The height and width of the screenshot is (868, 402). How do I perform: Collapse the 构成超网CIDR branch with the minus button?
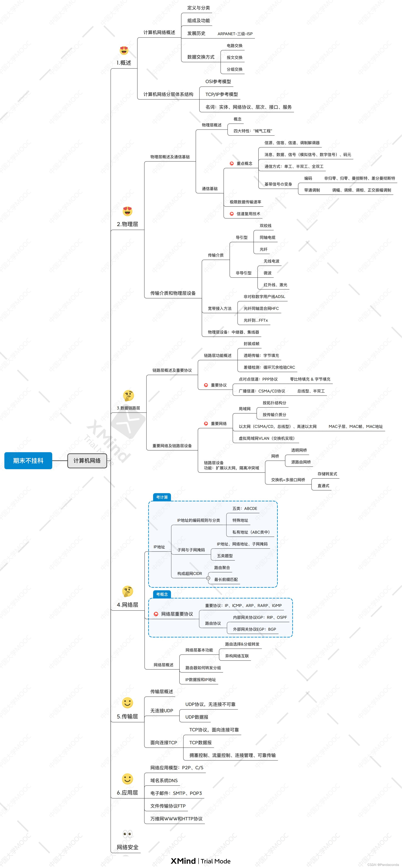pos(208,578)
